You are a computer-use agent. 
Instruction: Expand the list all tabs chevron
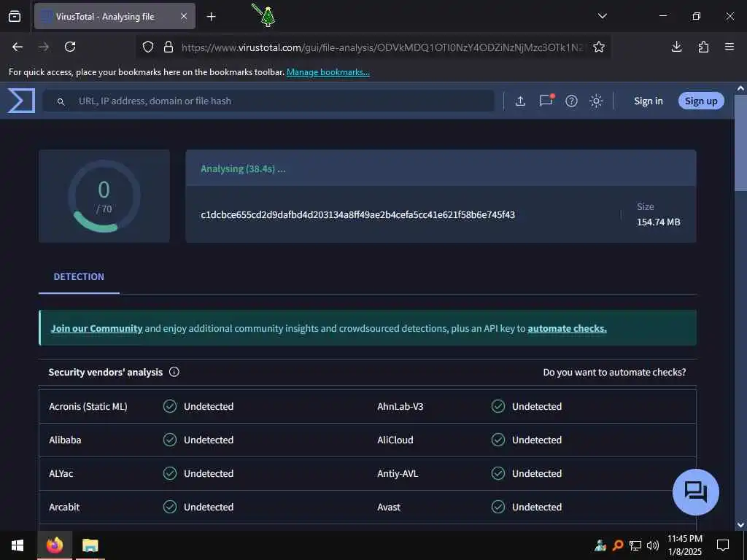pos(602,16)
